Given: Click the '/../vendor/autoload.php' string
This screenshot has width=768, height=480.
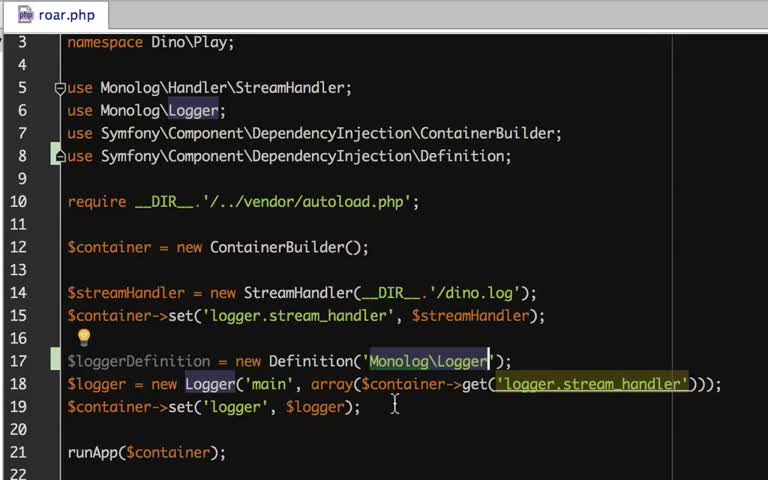Looking at the screenshot, I should (307, 202).
